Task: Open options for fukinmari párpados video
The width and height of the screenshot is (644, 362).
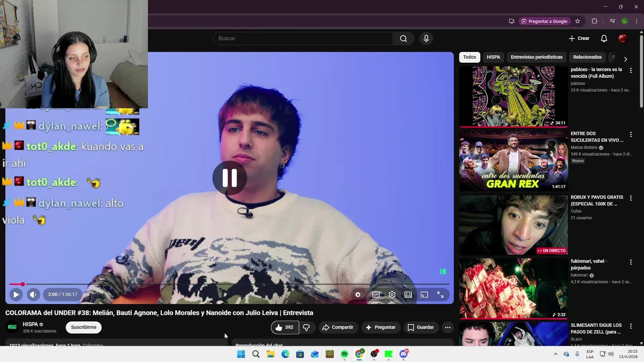Action: 630,262
